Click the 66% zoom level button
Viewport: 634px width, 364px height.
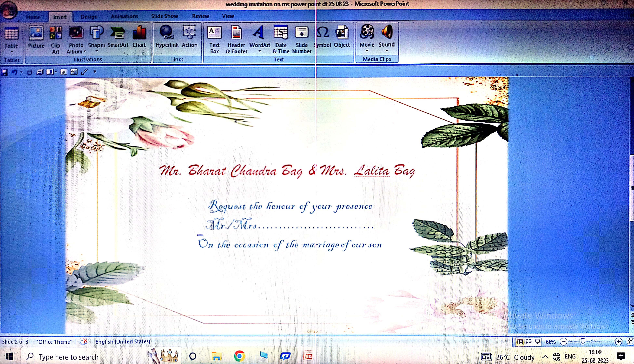(x=550, y=342)
